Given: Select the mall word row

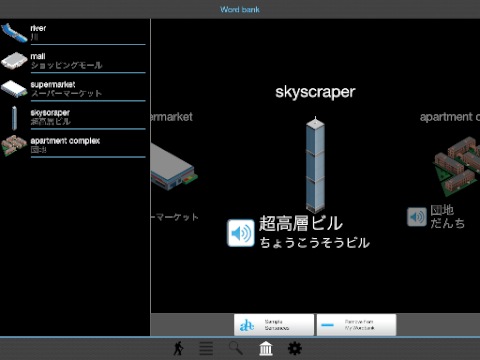Looking at the screenshot, I should point(73,60).
